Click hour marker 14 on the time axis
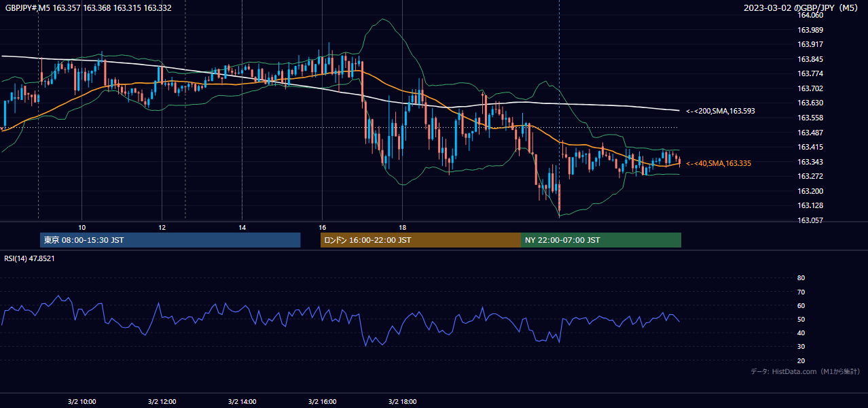The image size is (868, 408). 242,227
